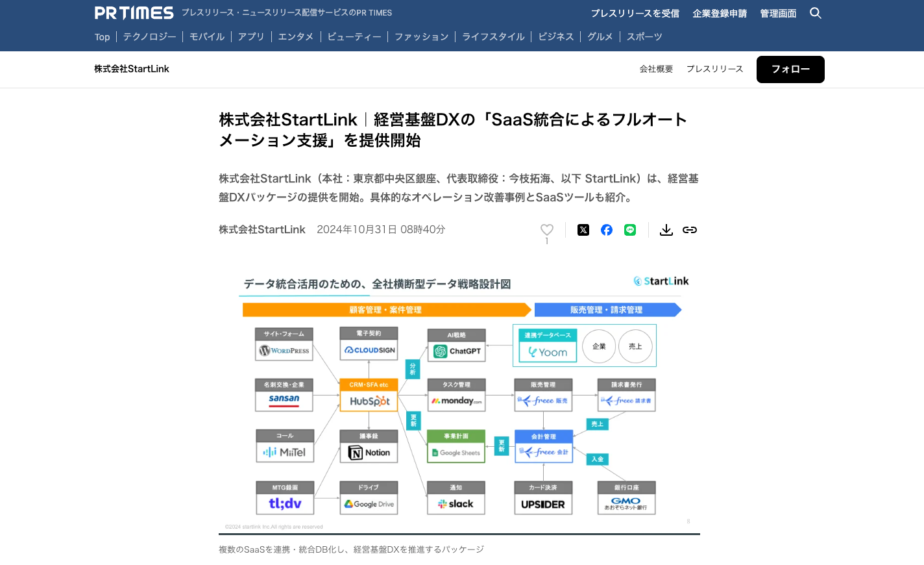Click the image caption 複数のSaaSを連携
The width and height of the screenshot is (924, 565).
(x=351, y=549)
